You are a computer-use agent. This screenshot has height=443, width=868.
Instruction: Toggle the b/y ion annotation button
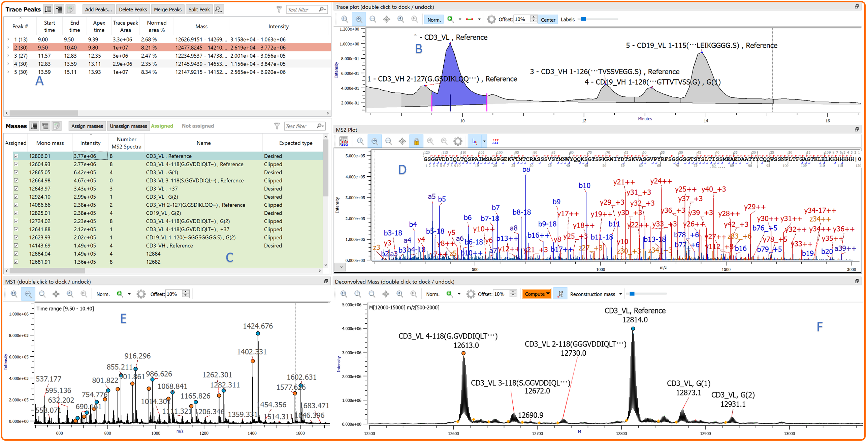(475, 141)
